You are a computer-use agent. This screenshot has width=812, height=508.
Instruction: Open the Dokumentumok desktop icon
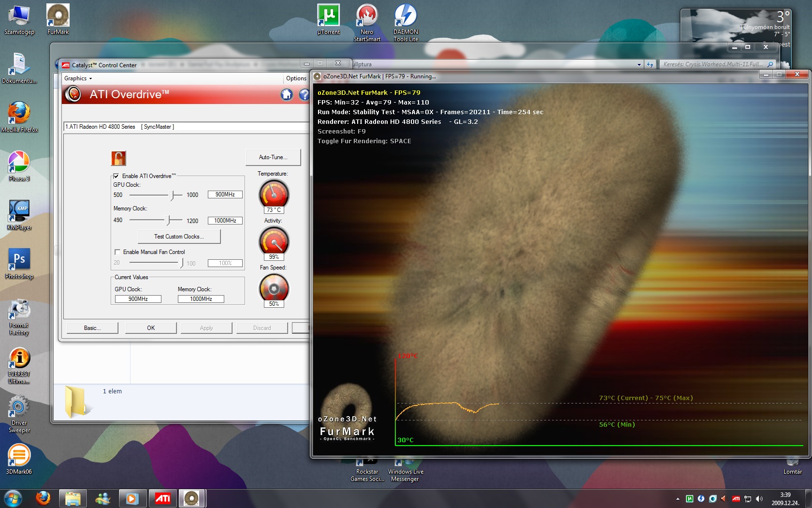[19, 68]
